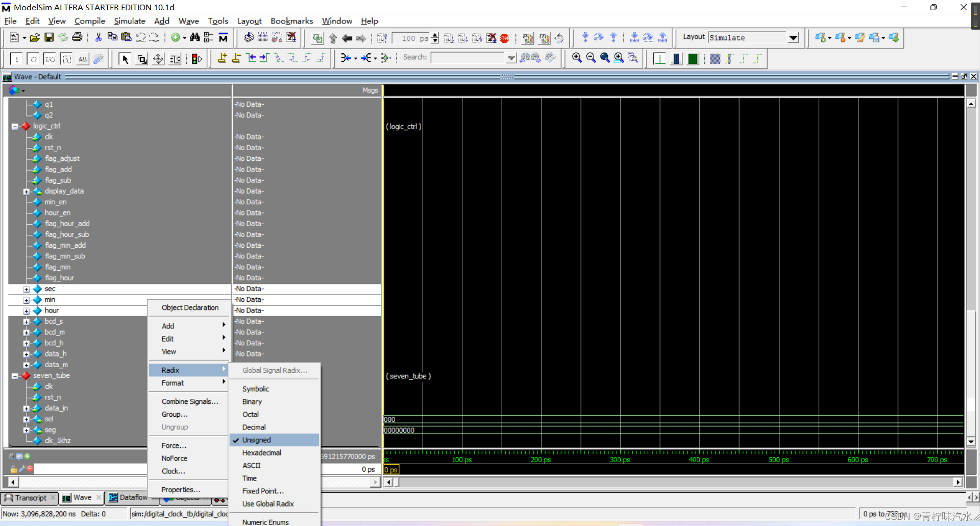The width and height of the screenshot is (980, 526).
Task: Click the Zoom Full icon
Action: [605, 58]
